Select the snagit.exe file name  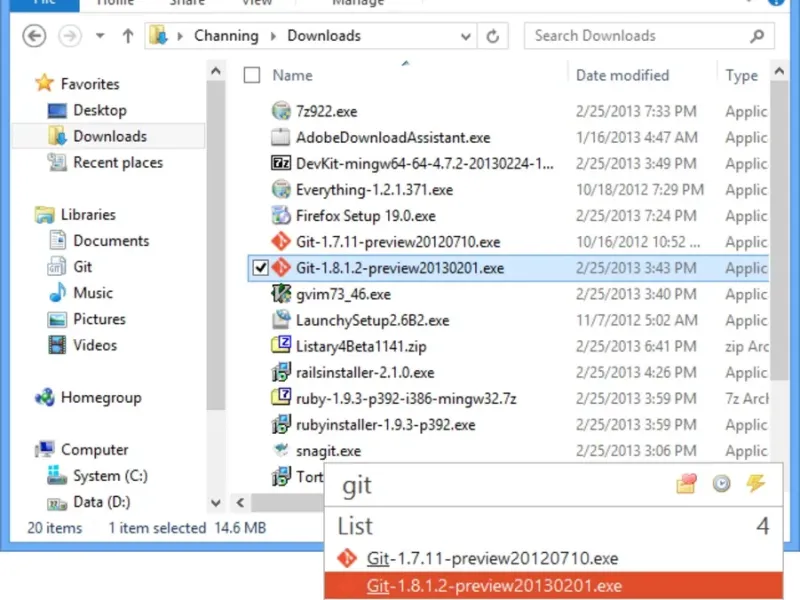[x=328, y=451]
